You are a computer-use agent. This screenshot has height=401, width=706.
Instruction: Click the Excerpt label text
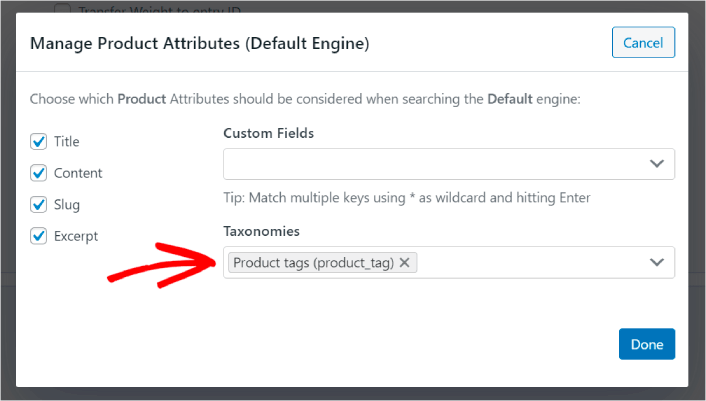tap(76, 236)
